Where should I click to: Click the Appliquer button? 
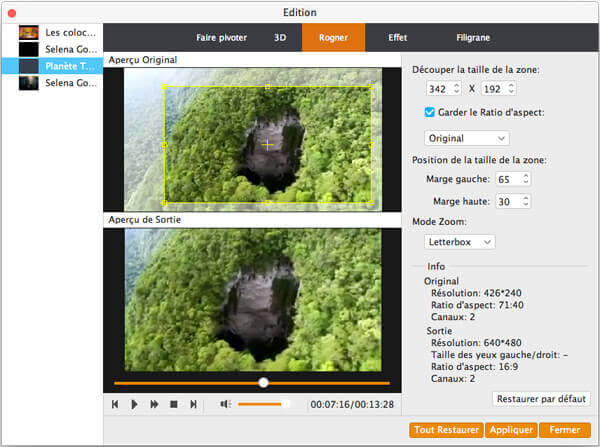[511, 430]
